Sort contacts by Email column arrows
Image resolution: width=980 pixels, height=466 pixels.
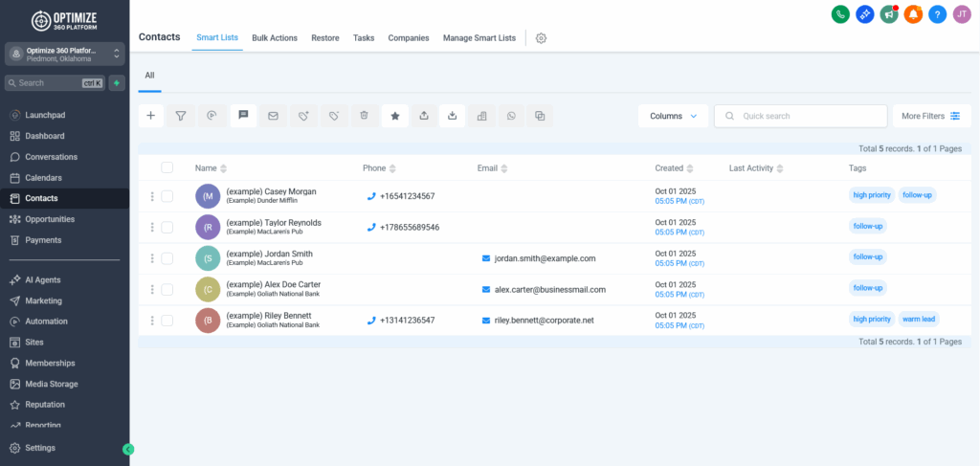tap(504, 168)
